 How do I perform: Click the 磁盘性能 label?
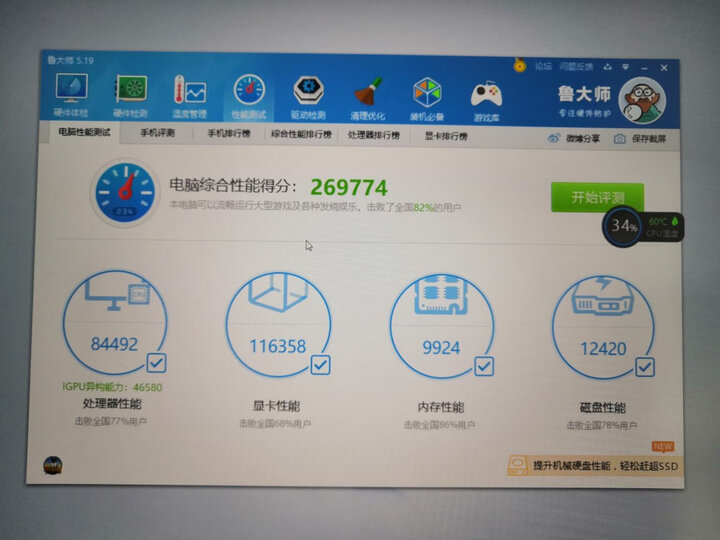point(602,408)
